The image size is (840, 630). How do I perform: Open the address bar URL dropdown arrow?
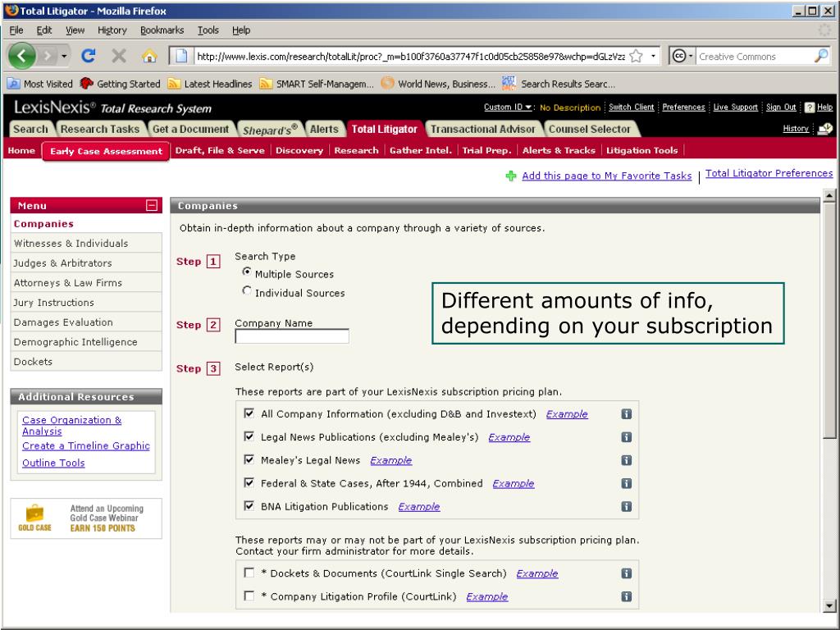(653, 56)
